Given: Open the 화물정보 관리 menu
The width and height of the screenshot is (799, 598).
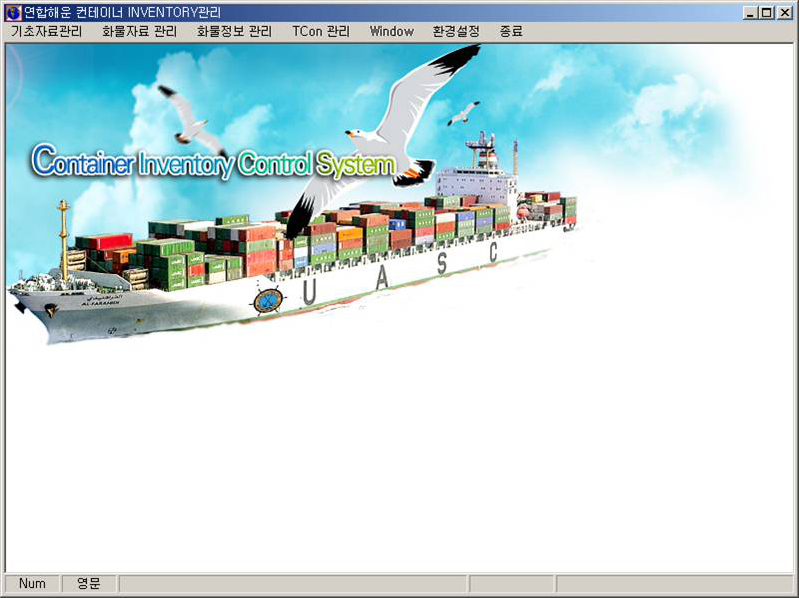Looking at the screenshot, I should pyautogui.click(x=234, y=32).
